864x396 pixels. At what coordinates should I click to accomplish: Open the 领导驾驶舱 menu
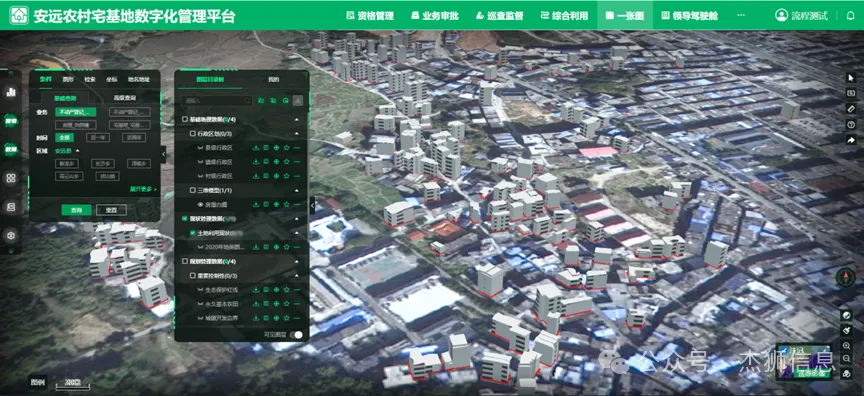click(689, 15)
